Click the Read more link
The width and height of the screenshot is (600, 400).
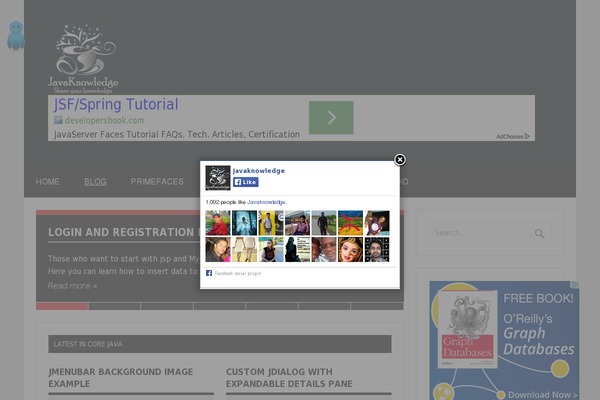pos(72,286)
